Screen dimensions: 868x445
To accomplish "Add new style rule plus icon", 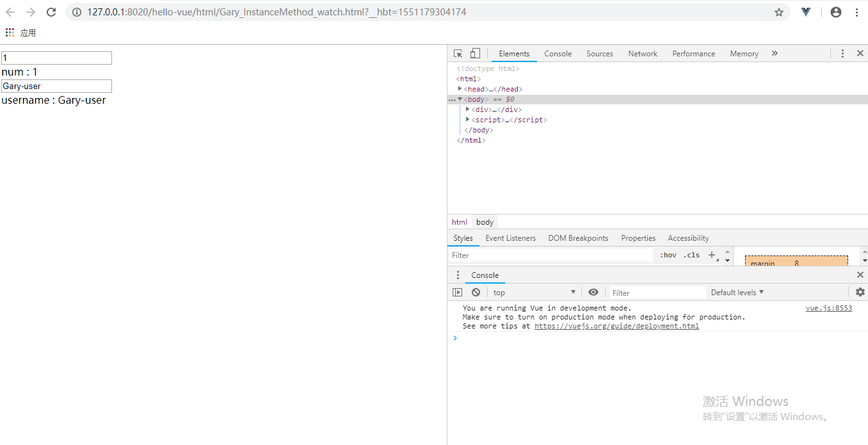I will (x=712, y=255).
